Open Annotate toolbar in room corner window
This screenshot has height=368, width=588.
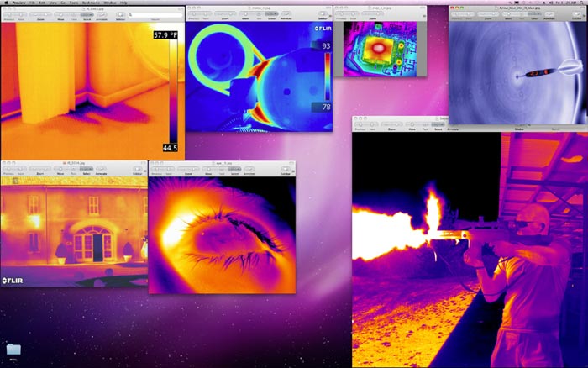point(102,14)
